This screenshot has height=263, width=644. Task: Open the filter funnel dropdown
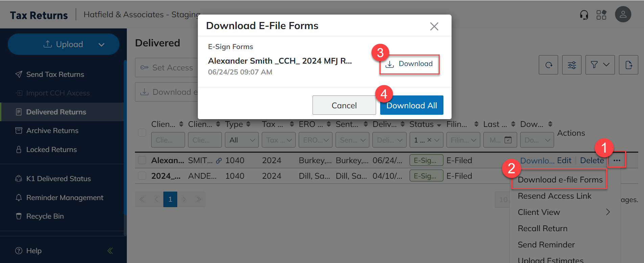coord(600,65)
